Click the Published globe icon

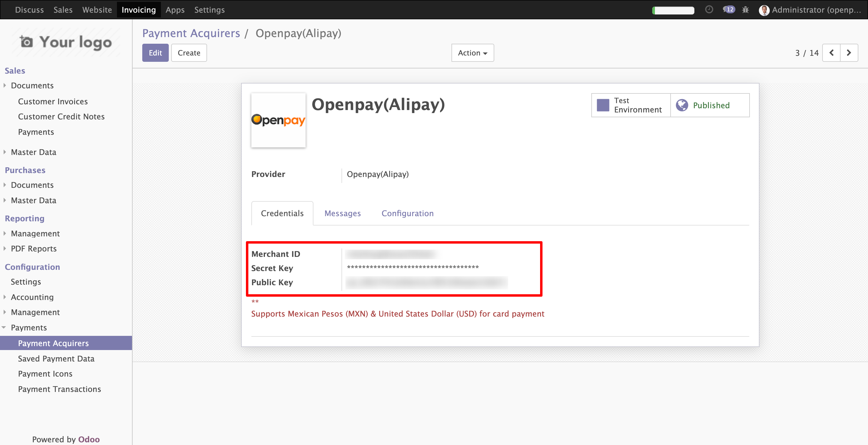[682, 105]
